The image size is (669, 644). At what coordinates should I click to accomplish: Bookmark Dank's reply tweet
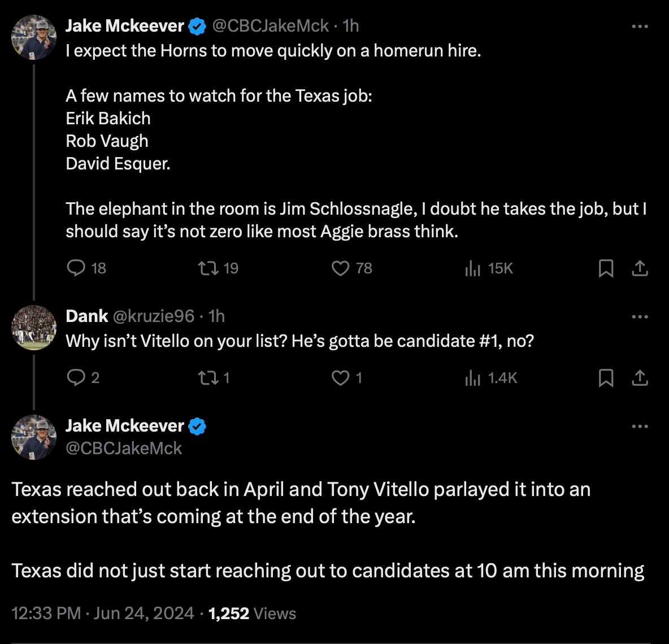[x=606, y=377]
